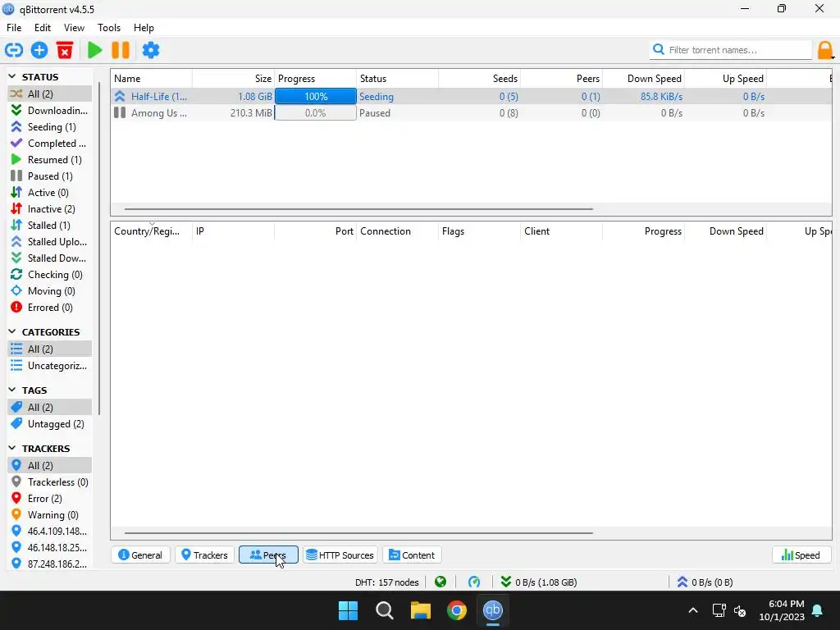840x630 pixels.
Task: Switch to the Content tab
Action: click(x=412, y=555)
